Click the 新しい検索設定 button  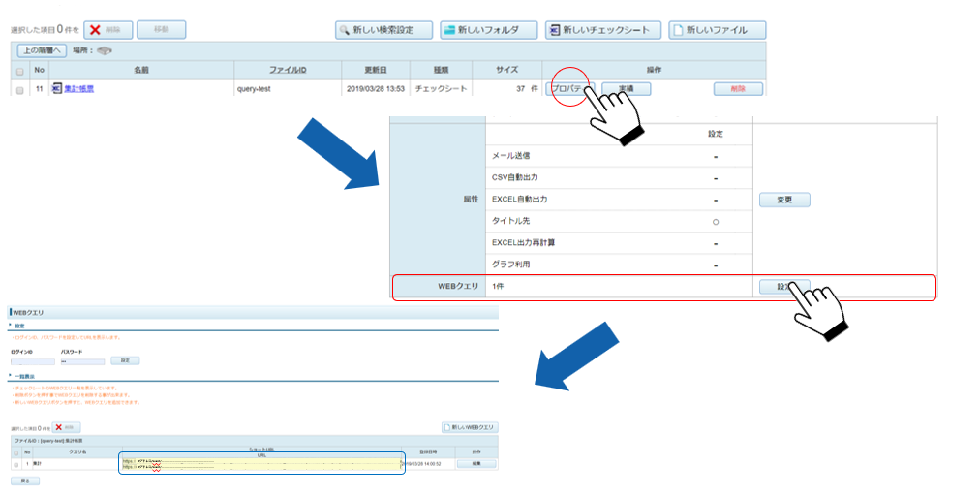(x=383, y=30)
